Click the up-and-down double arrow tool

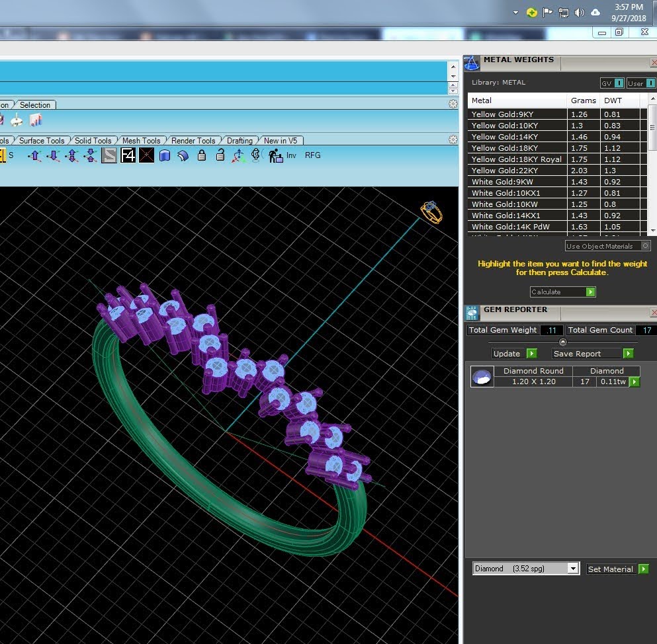tap(71, 156)
